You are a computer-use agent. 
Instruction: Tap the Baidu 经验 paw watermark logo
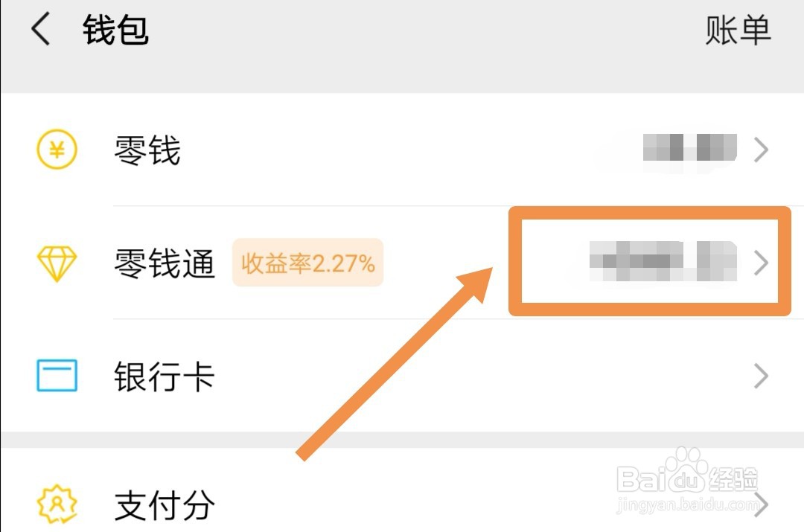[687, 470]
